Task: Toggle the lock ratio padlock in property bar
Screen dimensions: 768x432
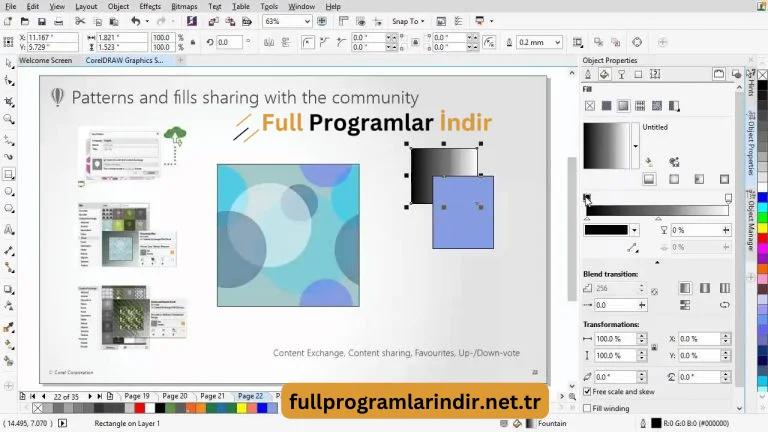Action: coord(193,42)
